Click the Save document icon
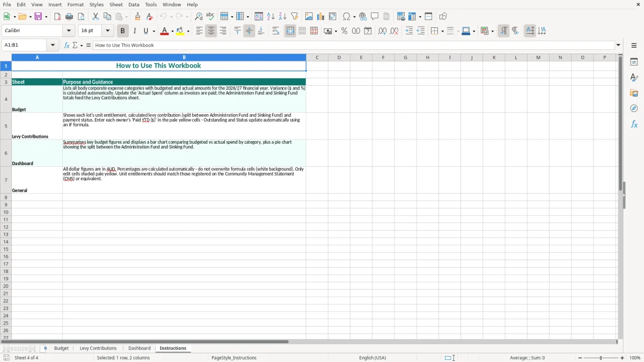 39,17
